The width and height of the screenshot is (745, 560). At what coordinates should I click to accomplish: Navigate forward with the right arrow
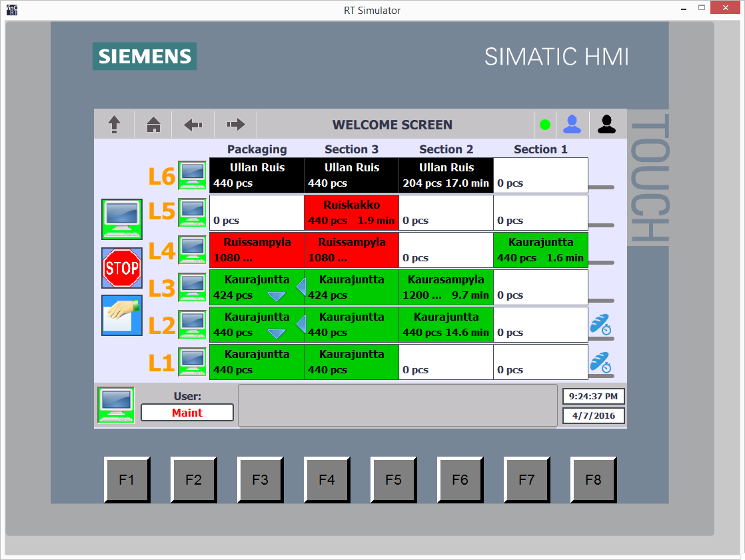pyautogui.click(x=236, y=125)
